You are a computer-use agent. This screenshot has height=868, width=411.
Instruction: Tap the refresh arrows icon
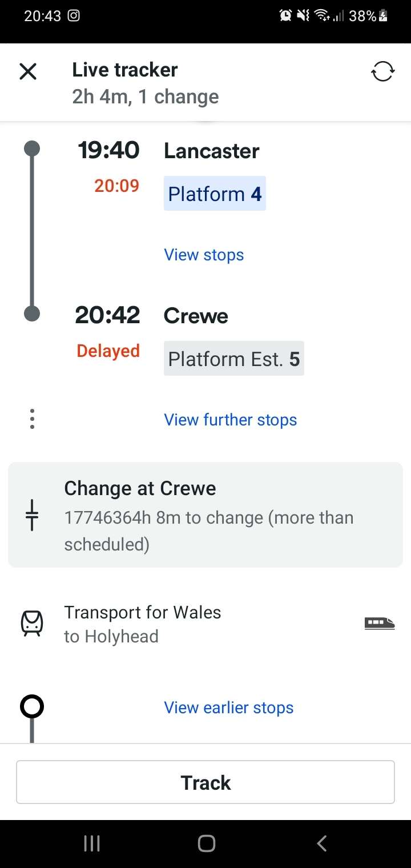pos(382,72)
